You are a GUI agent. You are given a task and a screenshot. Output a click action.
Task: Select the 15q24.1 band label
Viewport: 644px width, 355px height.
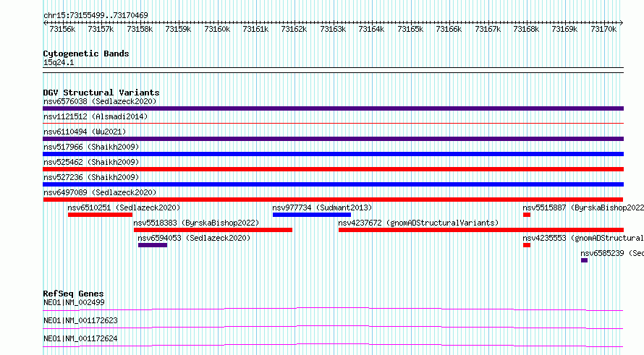(59, 62)
